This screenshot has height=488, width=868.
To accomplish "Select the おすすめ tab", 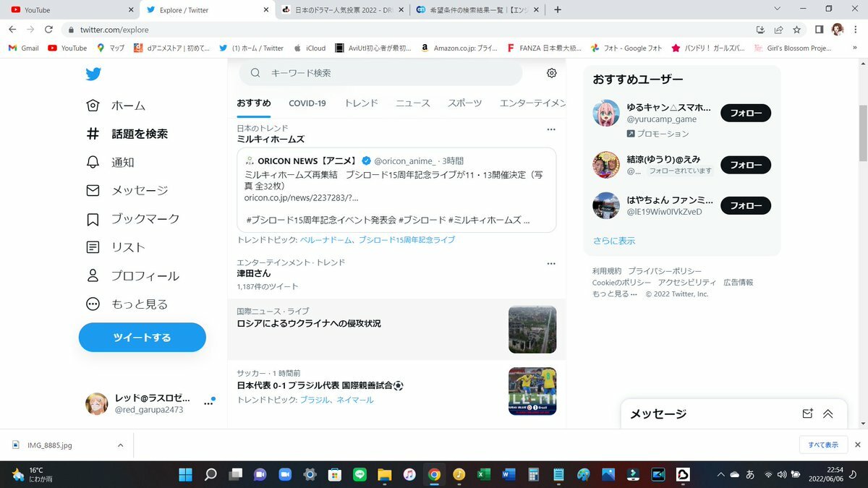I will 254,103.
